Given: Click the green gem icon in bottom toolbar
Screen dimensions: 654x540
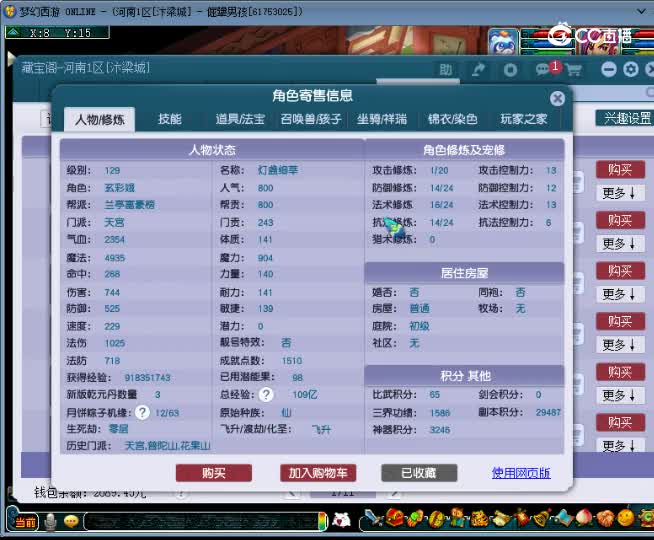Looking at the screenshot, I should click(x=416, y=518).
